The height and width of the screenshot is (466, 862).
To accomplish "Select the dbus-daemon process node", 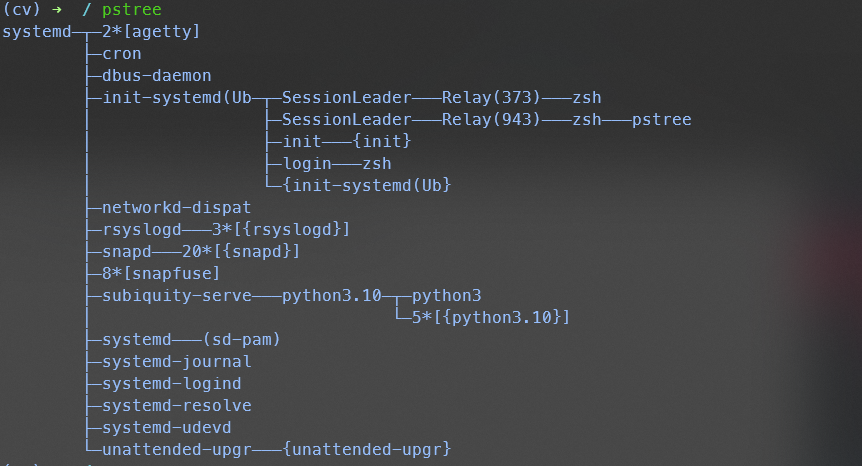I will coord(156,76).
